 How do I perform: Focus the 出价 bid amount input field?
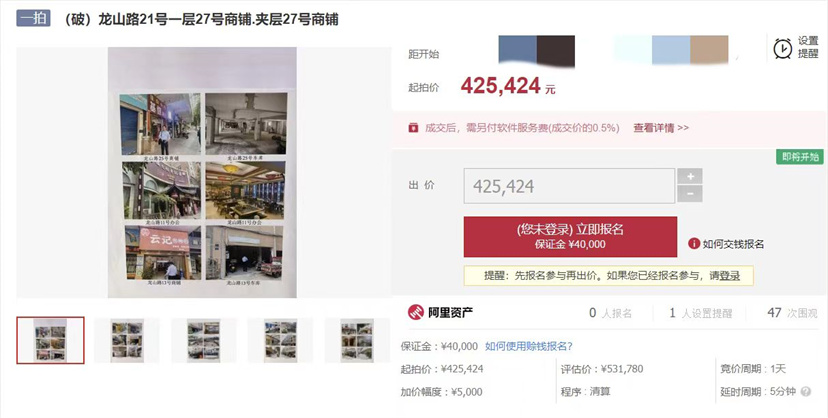pos(569,186)
